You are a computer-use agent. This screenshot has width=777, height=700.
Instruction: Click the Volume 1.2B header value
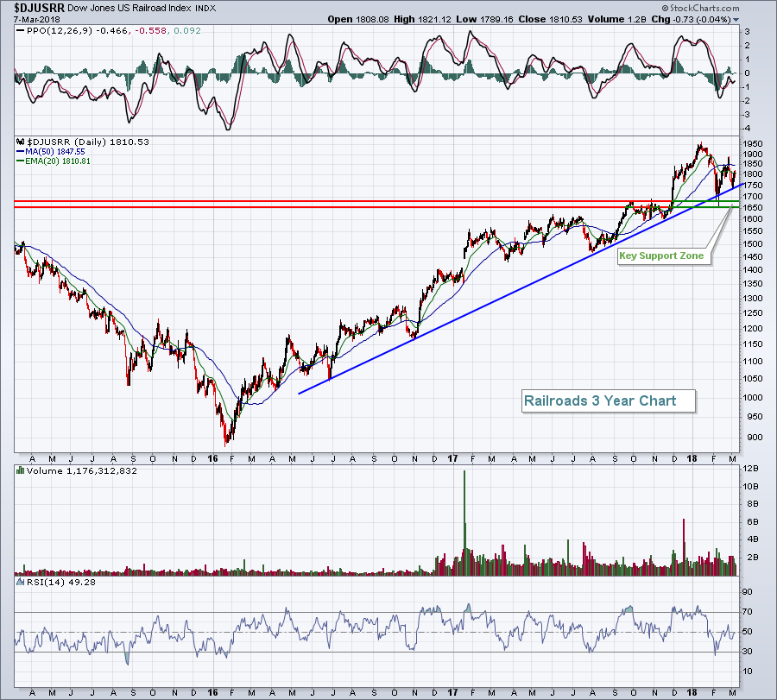click(x=617, y=19)
